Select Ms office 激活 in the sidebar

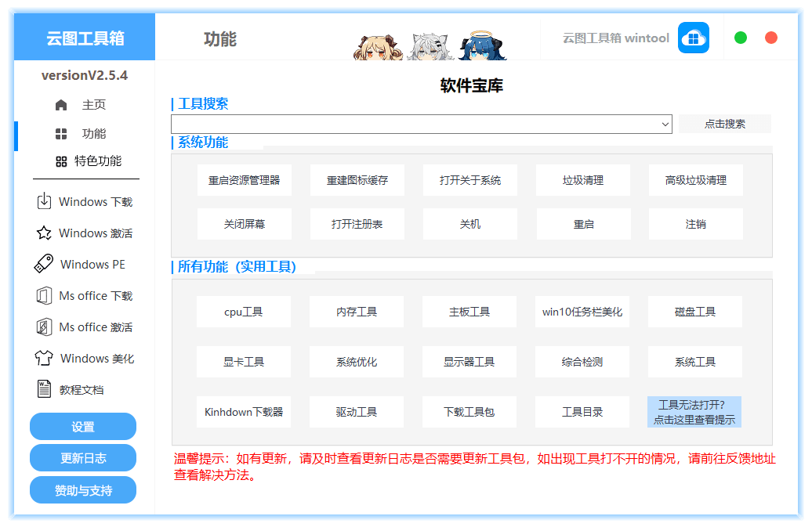(95, 327)
